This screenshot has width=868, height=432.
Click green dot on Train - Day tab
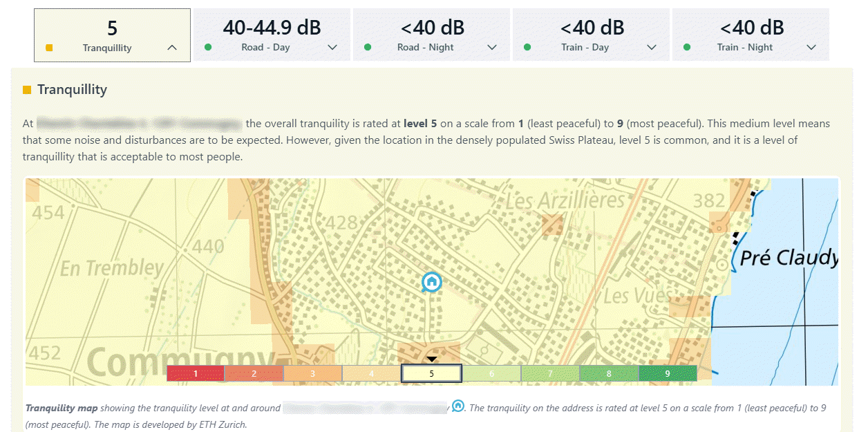tap(527, 48)
